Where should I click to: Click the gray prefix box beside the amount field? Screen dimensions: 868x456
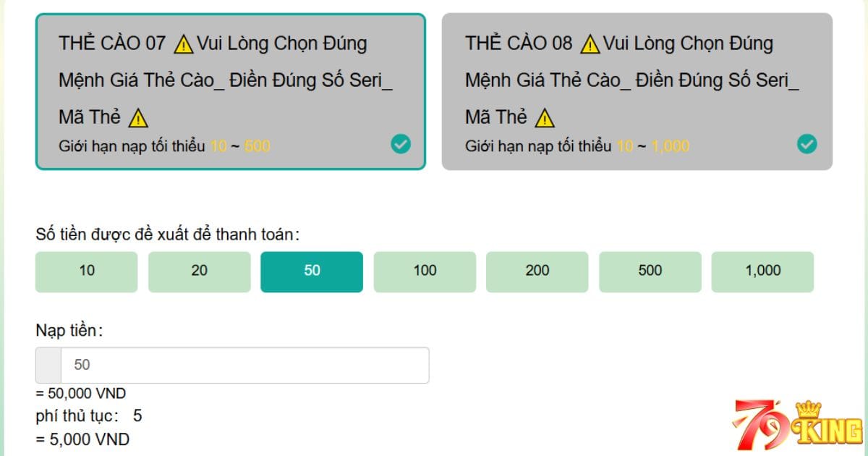(x=48, y=365)
